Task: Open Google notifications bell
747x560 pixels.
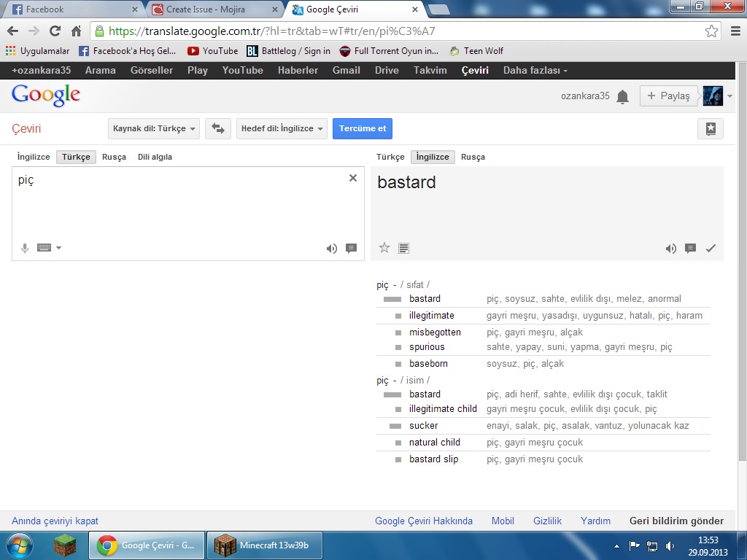Action: coord(622,97)
